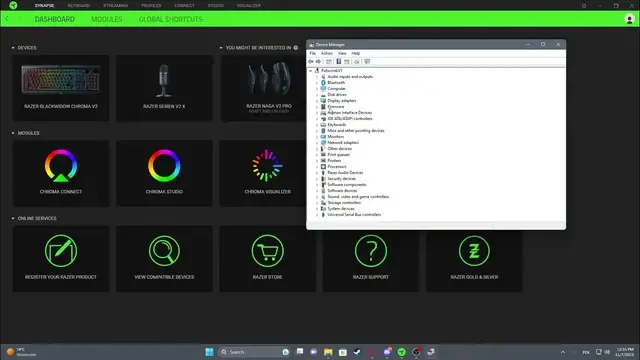
Task: Open the Windows Start menu
Action: point(209,352)
